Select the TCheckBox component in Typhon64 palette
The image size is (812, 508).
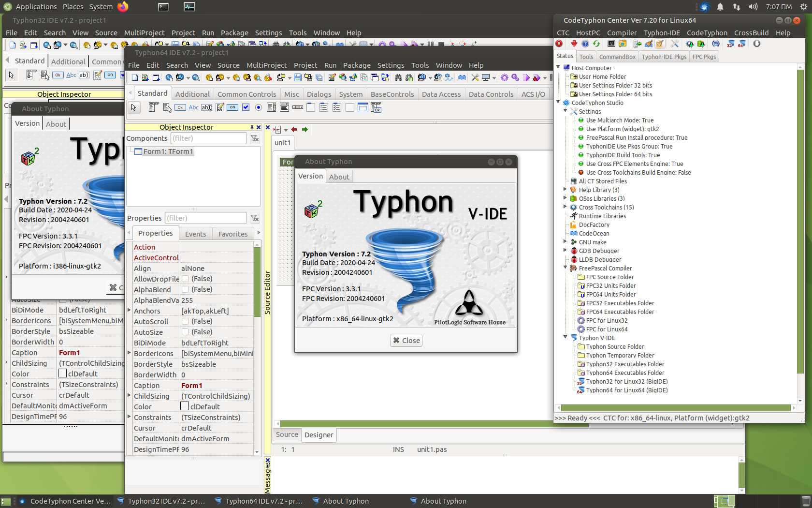(246, 107)
